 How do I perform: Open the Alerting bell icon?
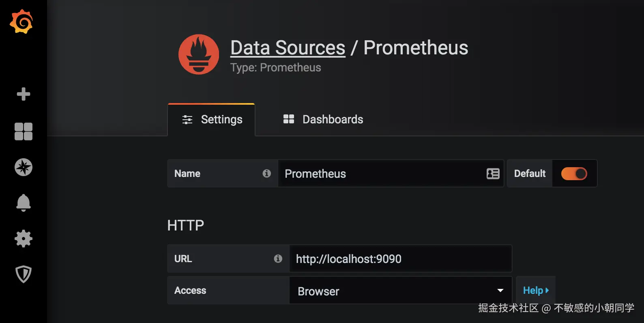(x=24, y=202)
